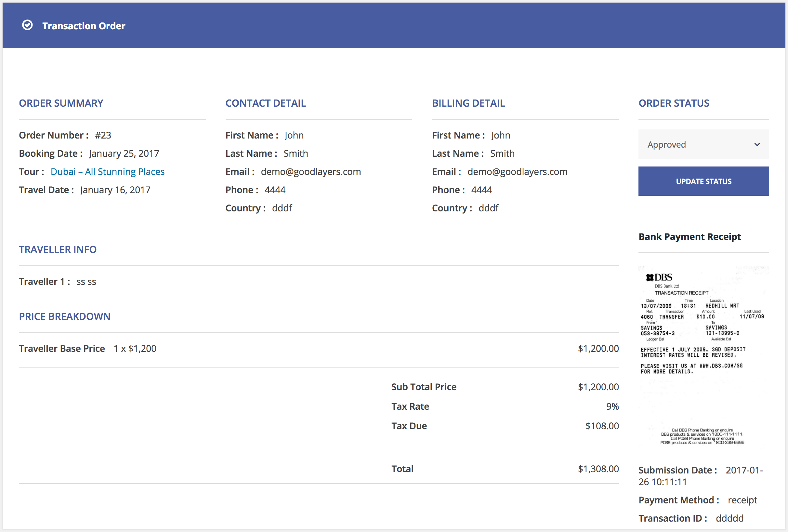The height and width of the screenshot is (532, 788).
Task: Click the Bank Payment Receipt heading
Action: 689,236
